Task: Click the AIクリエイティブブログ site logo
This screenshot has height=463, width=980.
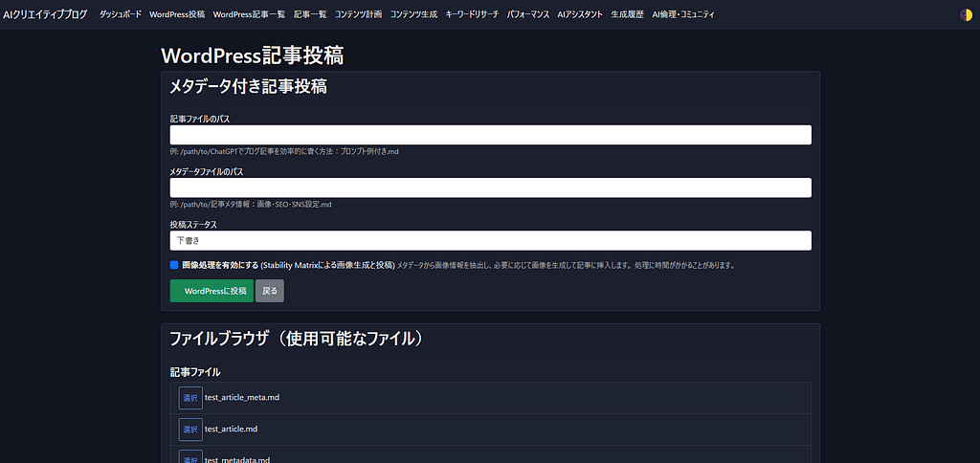Action: coord(45,14)
